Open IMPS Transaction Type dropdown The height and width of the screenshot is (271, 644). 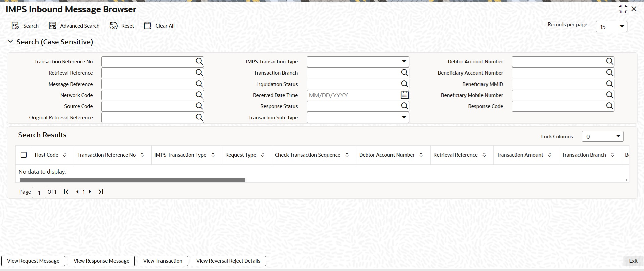358,61
